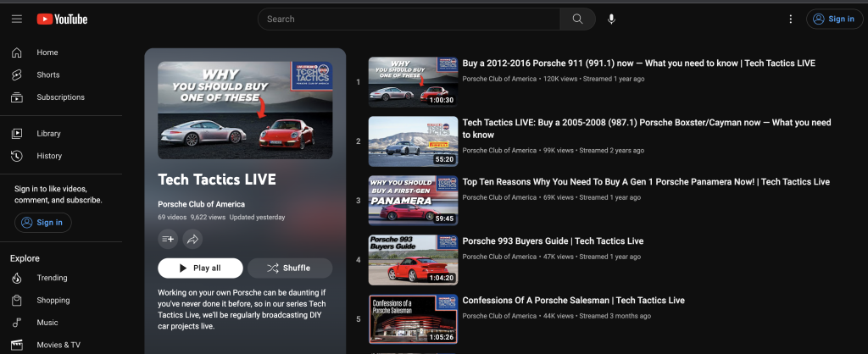Open Porsche 993 Buyers Guide thumbnail

pyautogui.click(x=413, y=260)
